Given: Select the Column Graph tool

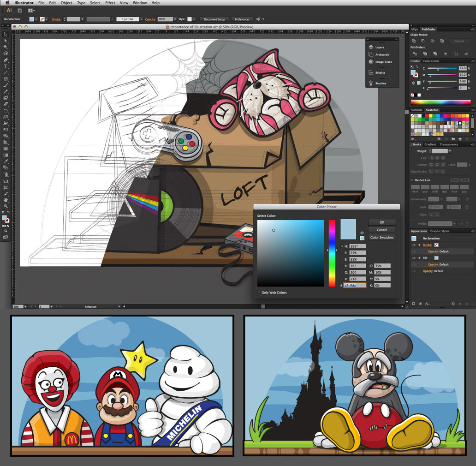Looking at the screenshot, I should click(6, 180).
